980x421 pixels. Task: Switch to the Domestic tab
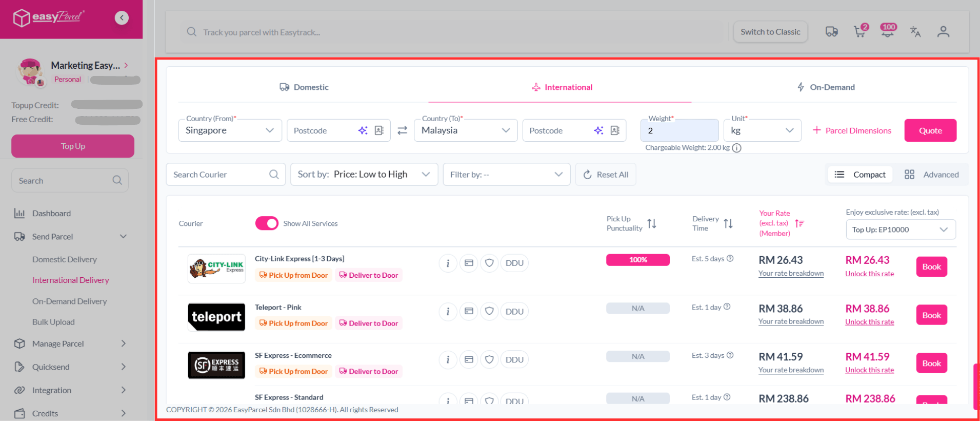pyautogui.click(x=304, y=87)
